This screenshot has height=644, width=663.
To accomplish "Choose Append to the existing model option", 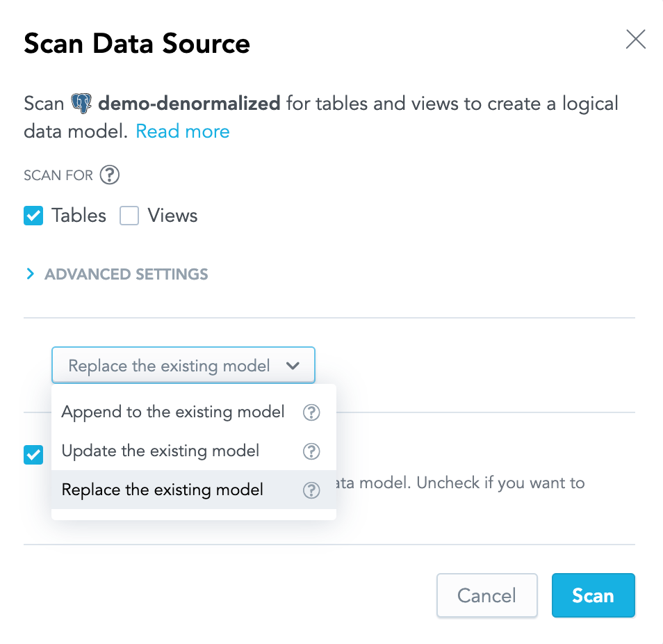I will (172, 412).
